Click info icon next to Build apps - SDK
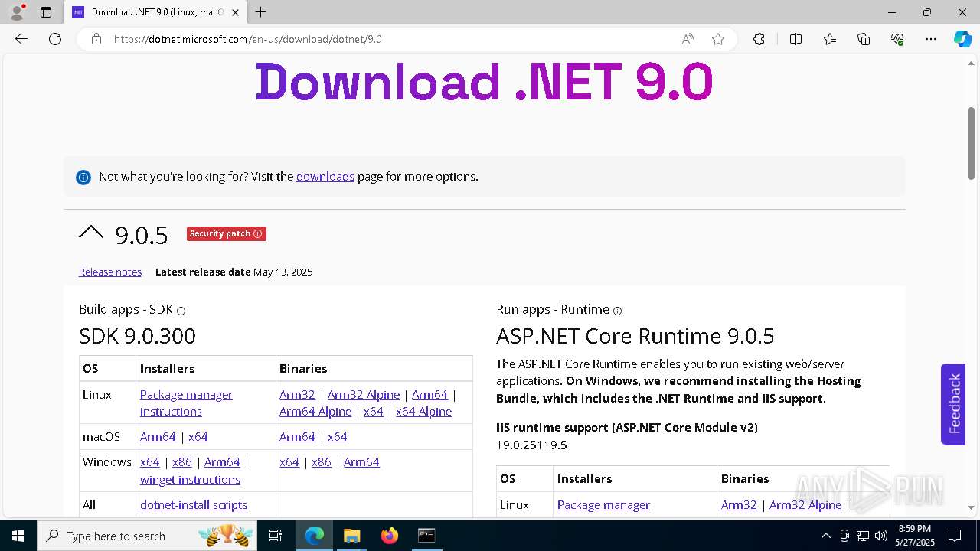Image resolution: width=980 pixels, height=551 pixels. tap(181, 311)
